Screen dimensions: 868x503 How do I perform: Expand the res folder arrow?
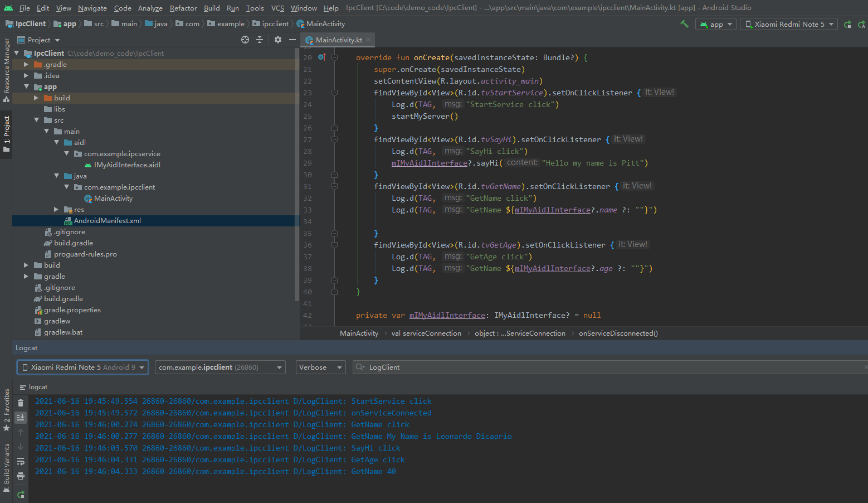56,209
